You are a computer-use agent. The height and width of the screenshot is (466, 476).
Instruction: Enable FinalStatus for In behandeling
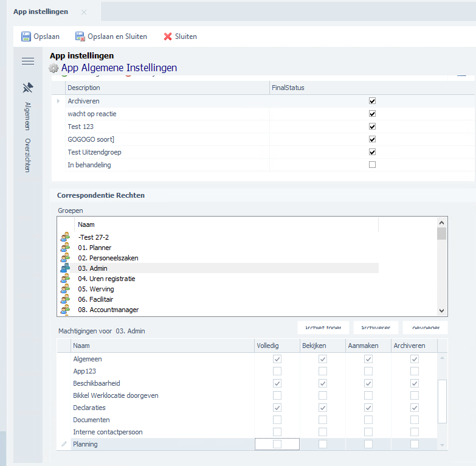coord(373,165)
